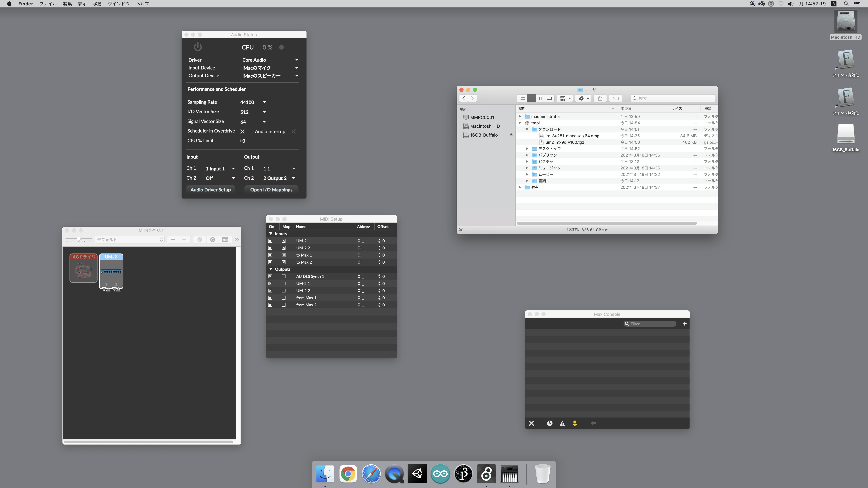Open the ウインドウ menu in the menu bar
The image size is (868, 488).
click(119, 4)
